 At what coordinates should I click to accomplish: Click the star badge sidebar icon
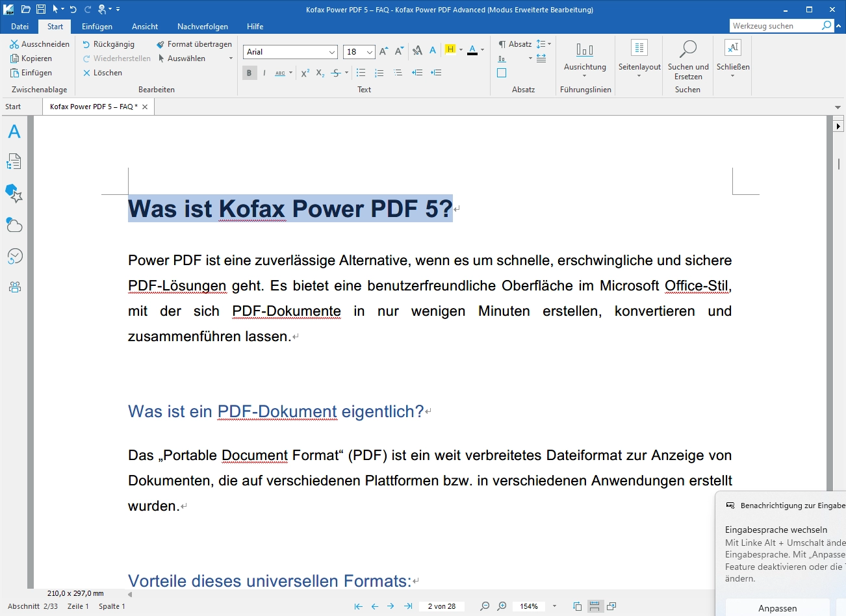14,193
